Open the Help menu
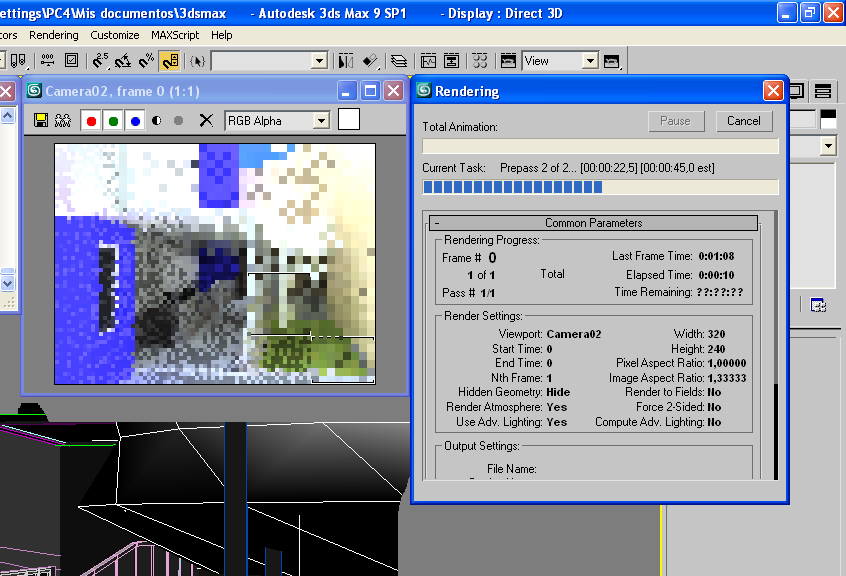The image size is (846, 576). 221,35
